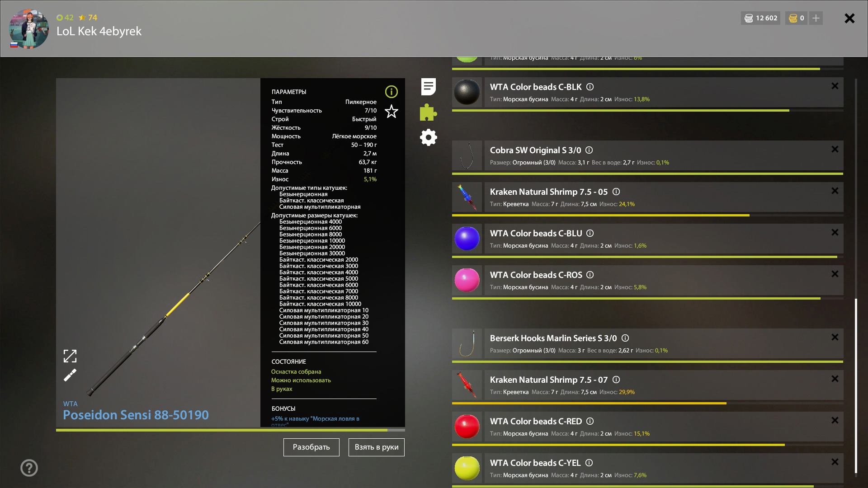The width and height of the screenshot is (868, 488).
Task: Click the Cobra SW Original S 3/0 title
Action: [x=535, y=150]
